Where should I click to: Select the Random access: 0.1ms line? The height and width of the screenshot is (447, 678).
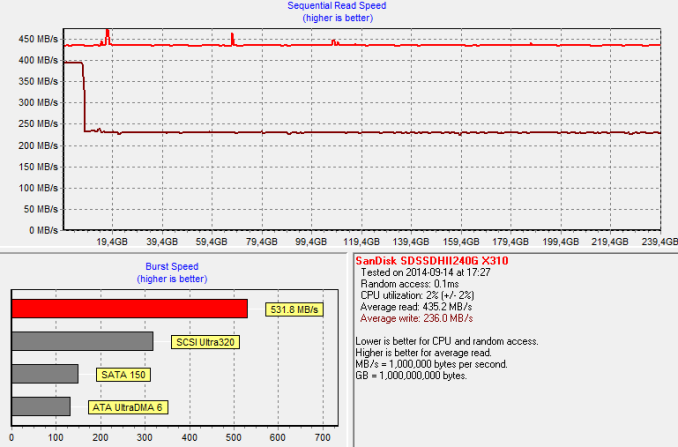pyautogui.click(x=409, y=284)
